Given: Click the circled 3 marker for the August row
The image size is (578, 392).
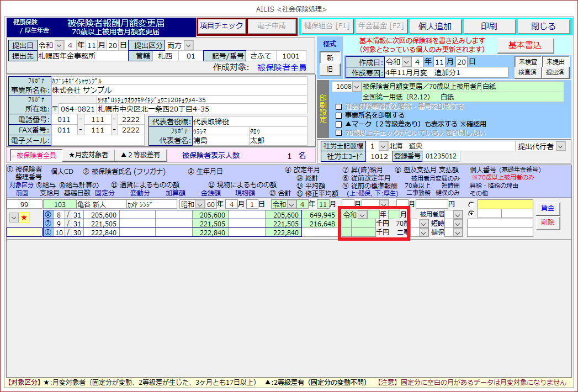Looking at the screenshot, I should point(47,215).
